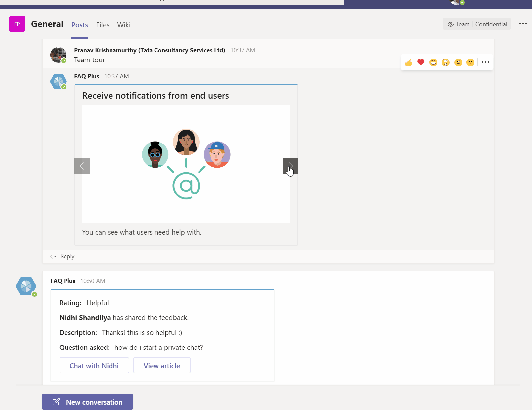This screenshot has height=410, width=532.
Task: Open the channel options ellipsis menu
Action: (523, 24)
